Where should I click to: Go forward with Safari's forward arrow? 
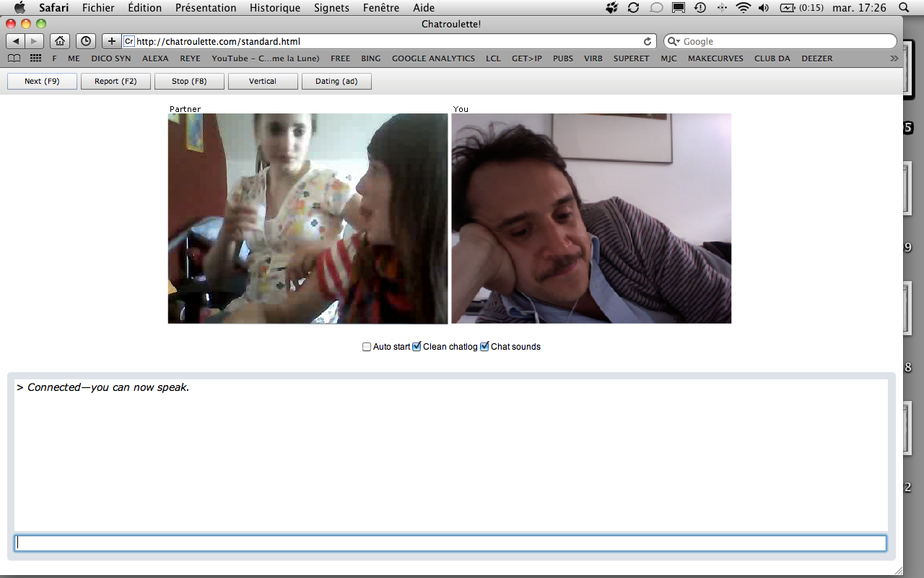(35, 41)
